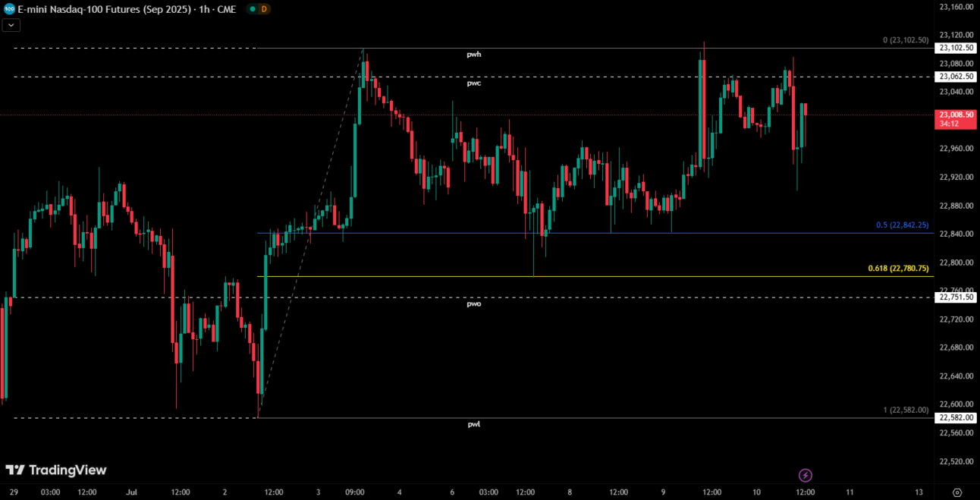The height and width of the screenshot is (500, 980).
Task: Collapse the chart legend chevron
Action: pyautogui.click(x=11, y=25)
